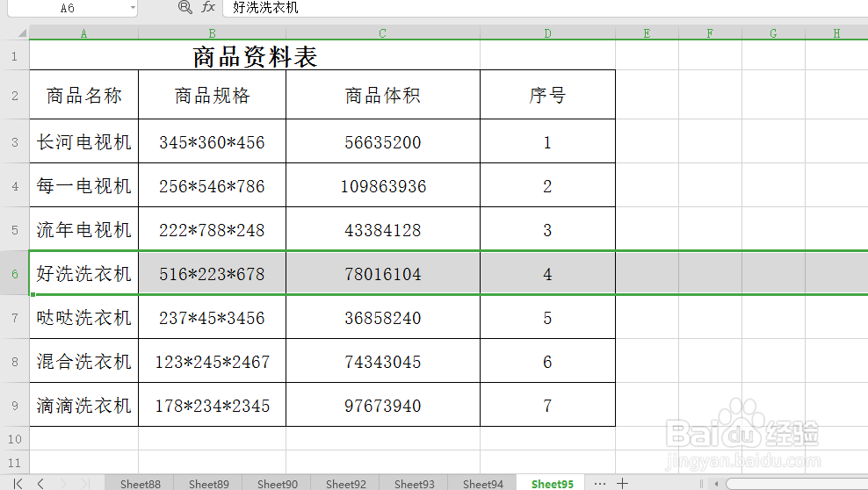Select row 6 header
Viewport: 868px width, 490px height.
(14, 273)
